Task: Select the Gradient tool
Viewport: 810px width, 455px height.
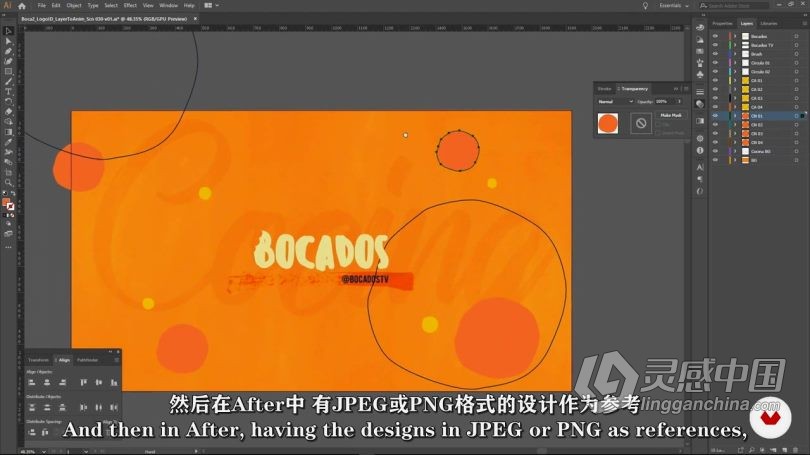Action: click(x=8, y=132)
